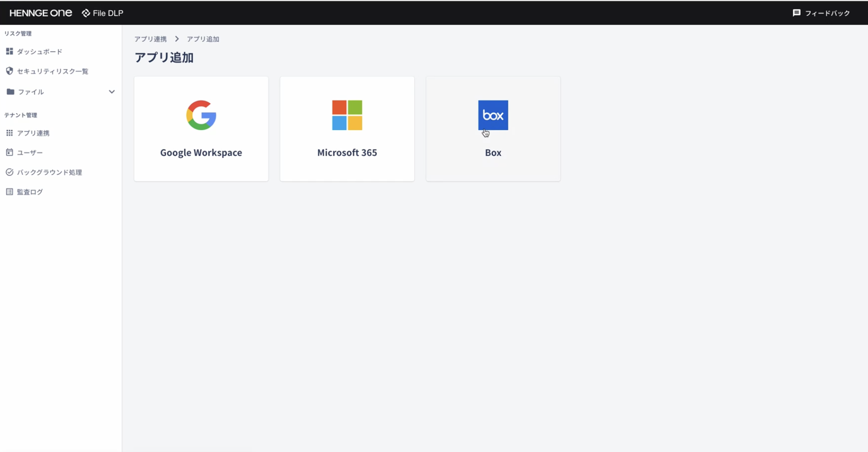Screen dimensions: 868x452
Task: Click the HENNGE One logo
Action: point(41,13)
